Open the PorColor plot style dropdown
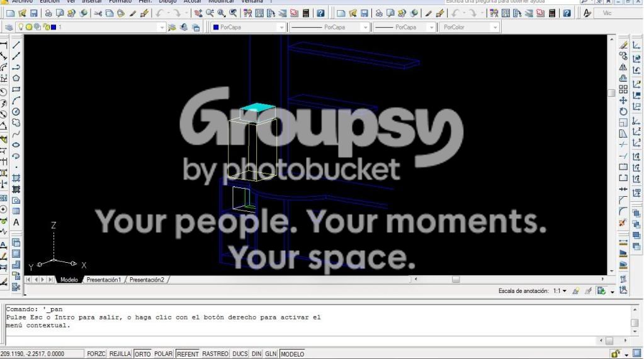Viewport: 644px width, 359px height. [495, 28]
